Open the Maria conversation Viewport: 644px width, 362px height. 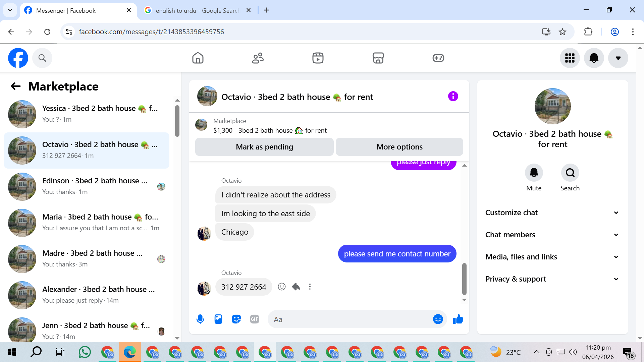tap(87, 223)
